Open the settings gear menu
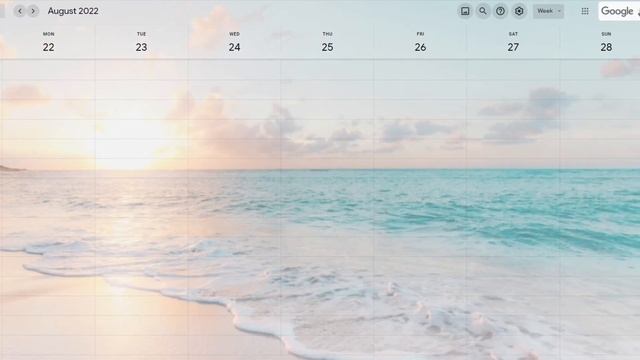The image size is (640, 360). coord(519,11)
